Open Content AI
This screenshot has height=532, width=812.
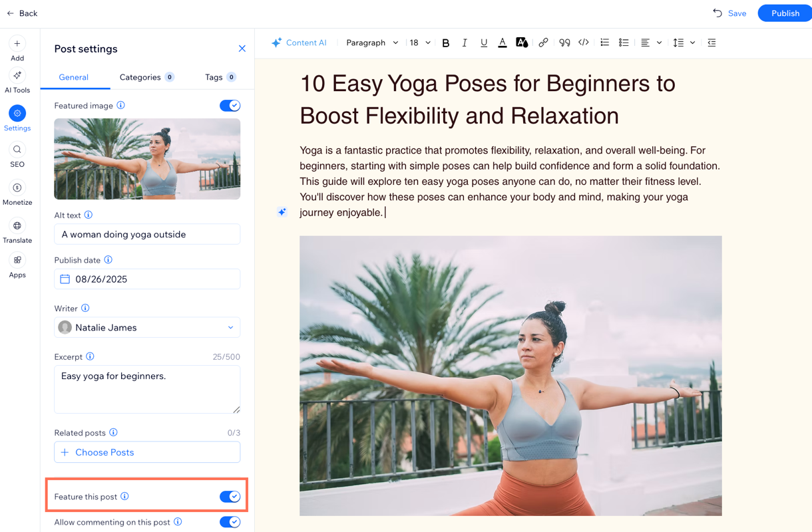299,43
